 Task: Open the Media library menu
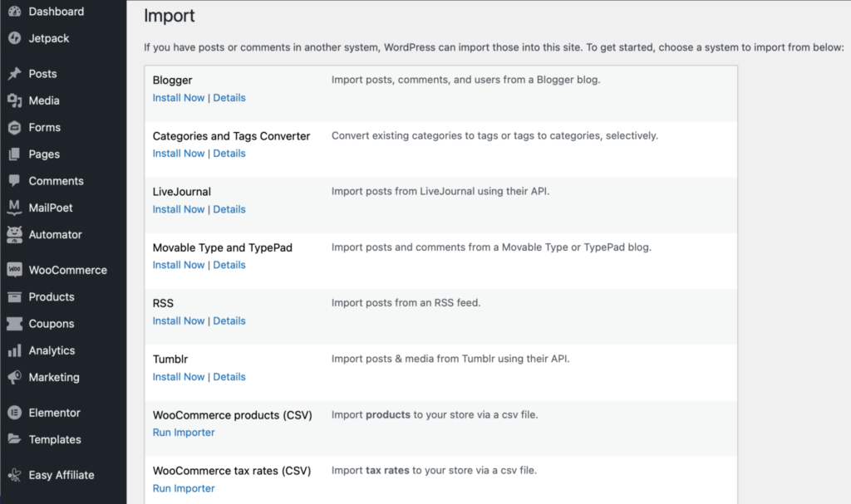tap(44, 100)
